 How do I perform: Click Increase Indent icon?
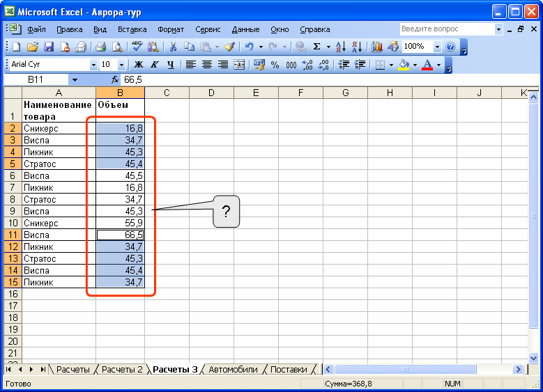point(360,65)
